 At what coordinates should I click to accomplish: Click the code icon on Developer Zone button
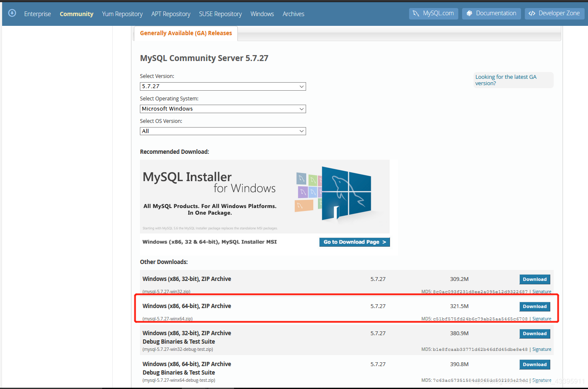tap(532, 13)
